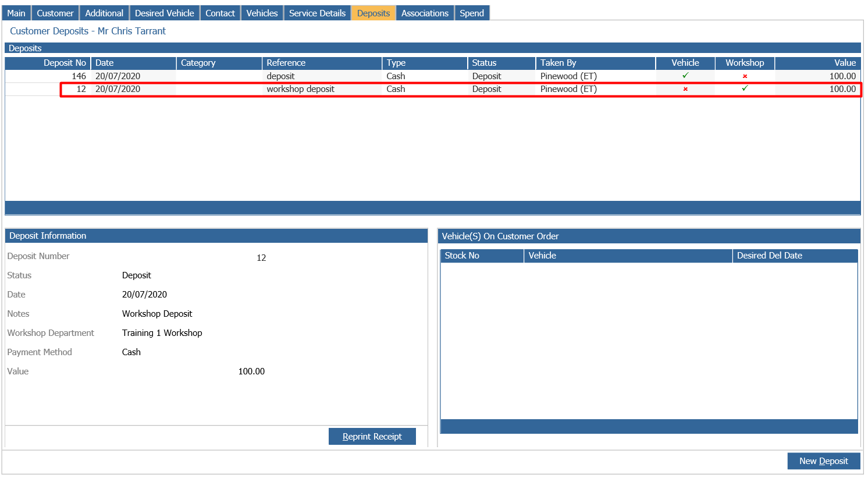The width and height of the screenshot is (868, 478).
Task: Click the Stock No column header
Action: tap(482, 256)
